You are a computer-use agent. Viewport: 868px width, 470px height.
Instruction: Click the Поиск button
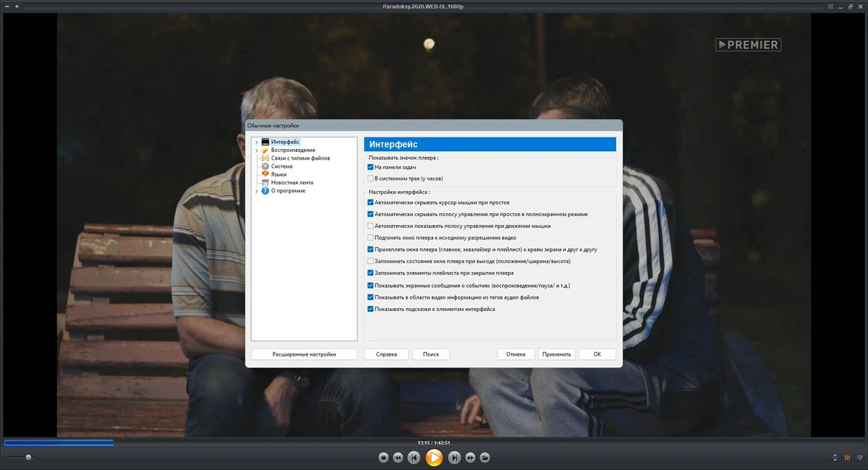(431, 354)
